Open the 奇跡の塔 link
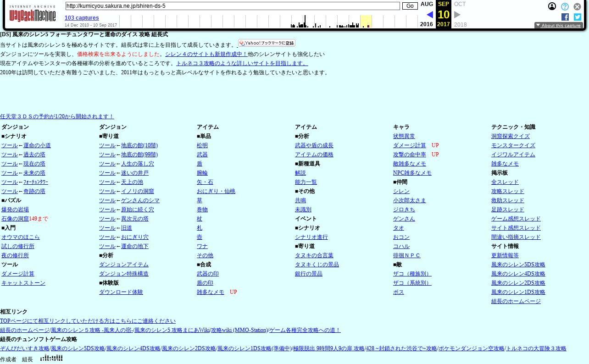589x364 pixels. [x=34, y=191]
